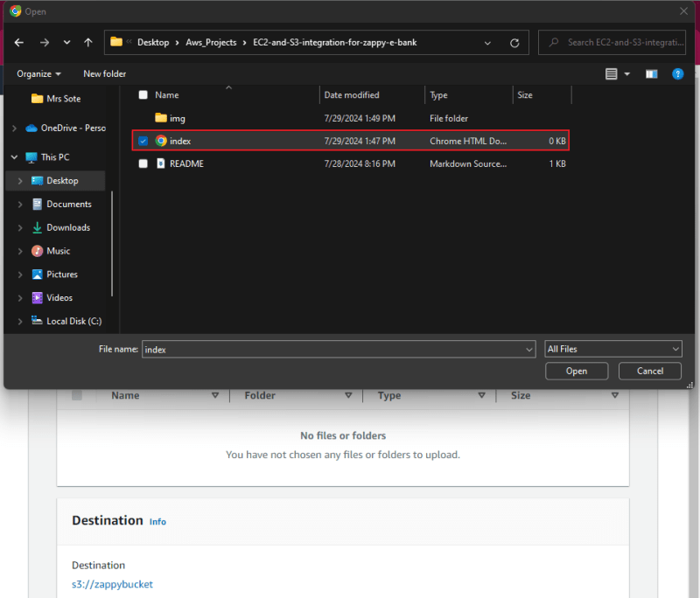Refresh the current folder view
This screenshot has width=700, height=598.
[x=514, y=43]
